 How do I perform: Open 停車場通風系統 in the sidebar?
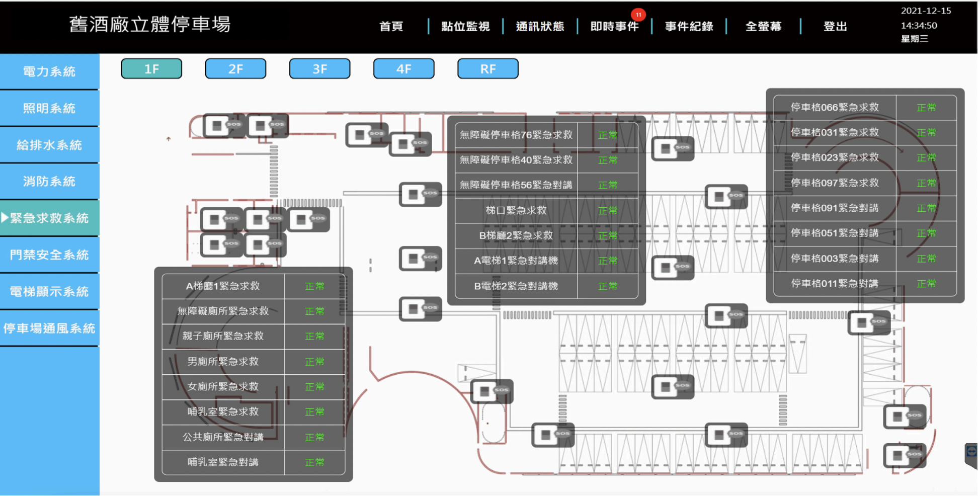(49, 328)
